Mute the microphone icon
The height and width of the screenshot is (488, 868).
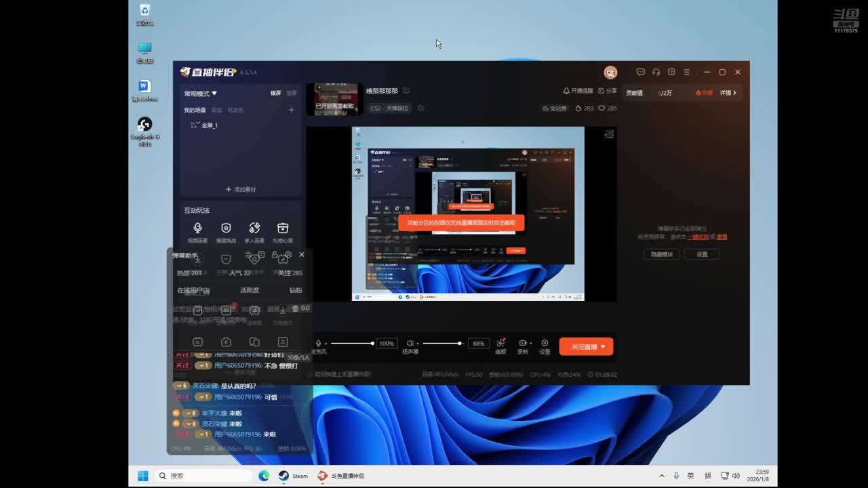(319, 344)
